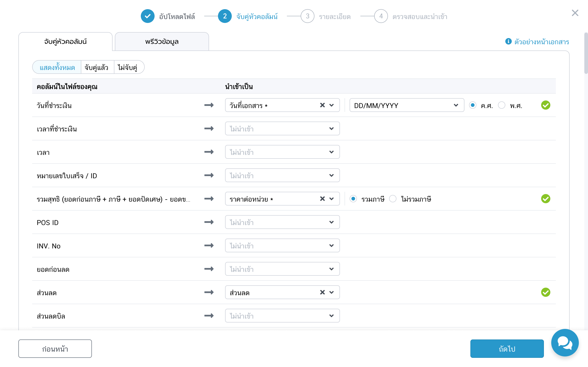Click the step 3 circle รายละเอียด
The image size is (588, 367).
tap(307, 16)
